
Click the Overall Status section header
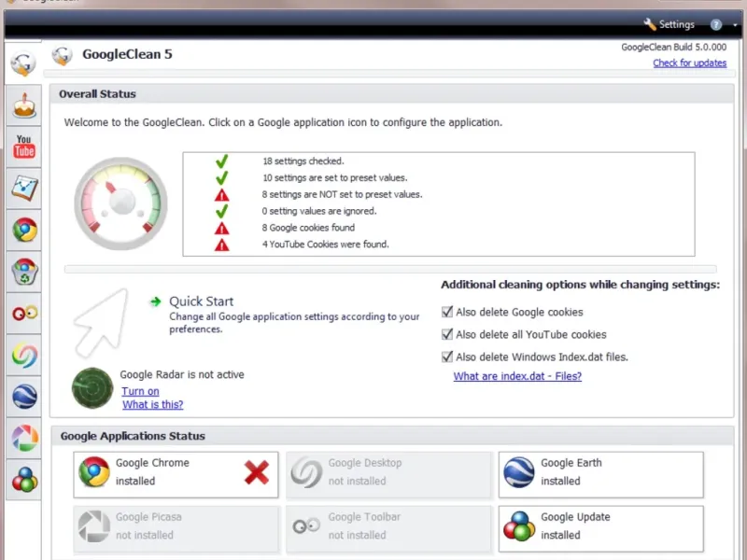coord(391,94)
